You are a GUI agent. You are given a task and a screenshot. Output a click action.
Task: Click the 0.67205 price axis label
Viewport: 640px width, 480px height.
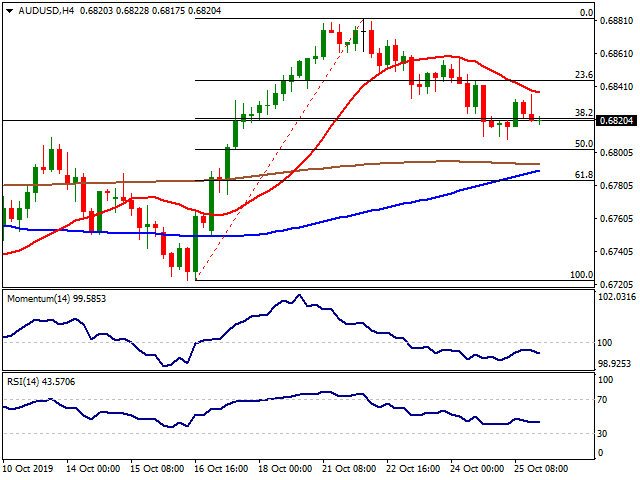pos(616,284)
